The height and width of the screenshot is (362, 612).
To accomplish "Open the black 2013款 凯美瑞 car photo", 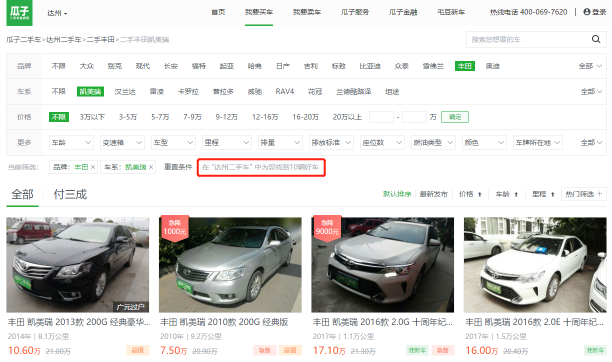I will pyautogui.click(x=78, y=265).
